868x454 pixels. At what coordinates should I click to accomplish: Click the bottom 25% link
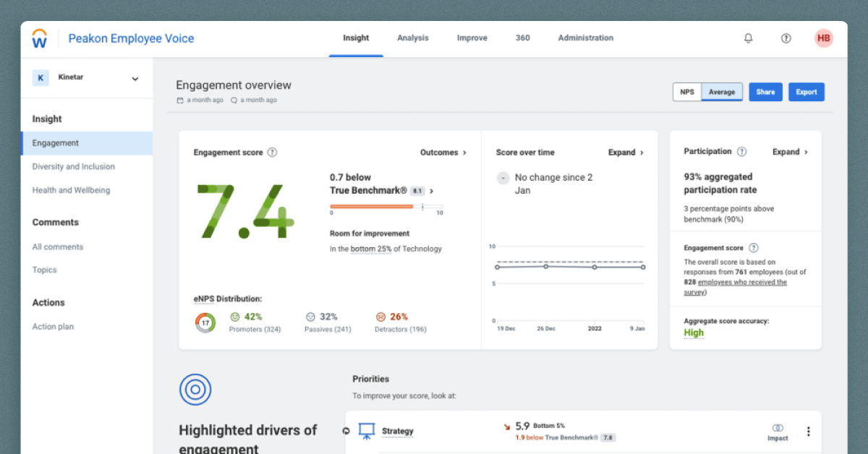[371, 249]
